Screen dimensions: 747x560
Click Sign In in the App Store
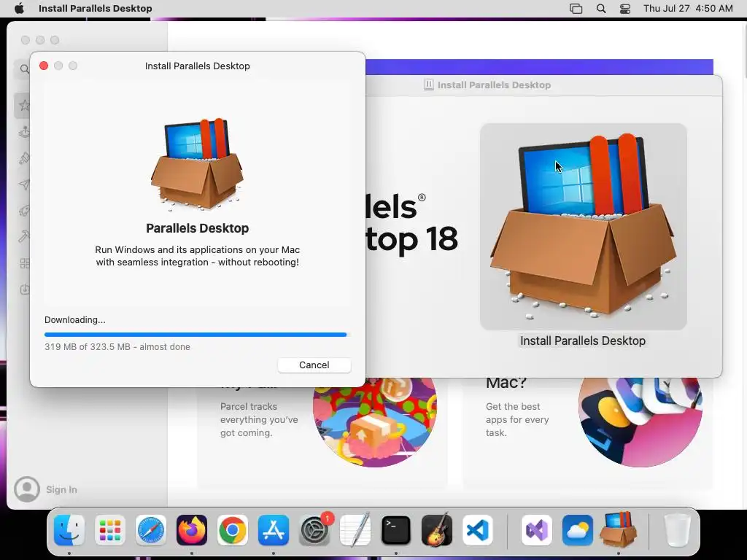(61, 489)
